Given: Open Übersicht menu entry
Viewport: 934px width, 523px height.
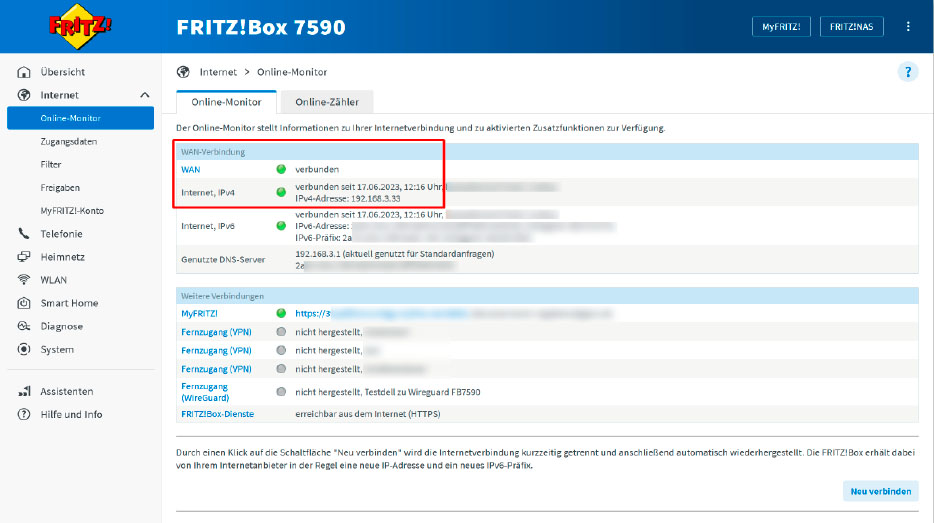Looking at the screenshot, I should 63,72.
